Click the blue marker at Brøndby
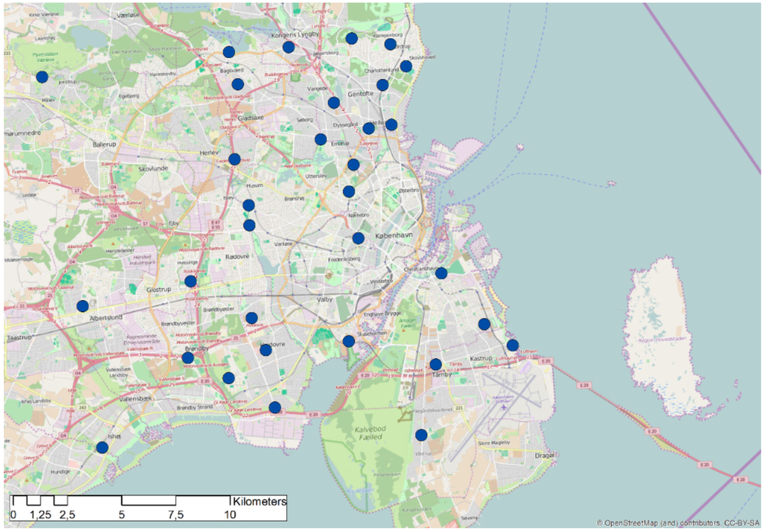This screenshot has height=532, width=763. (x=188, y=358)
